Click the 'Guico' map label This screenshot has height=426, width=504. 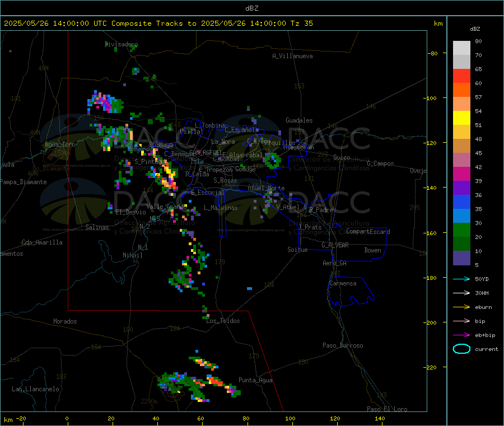tap(342, 157)
